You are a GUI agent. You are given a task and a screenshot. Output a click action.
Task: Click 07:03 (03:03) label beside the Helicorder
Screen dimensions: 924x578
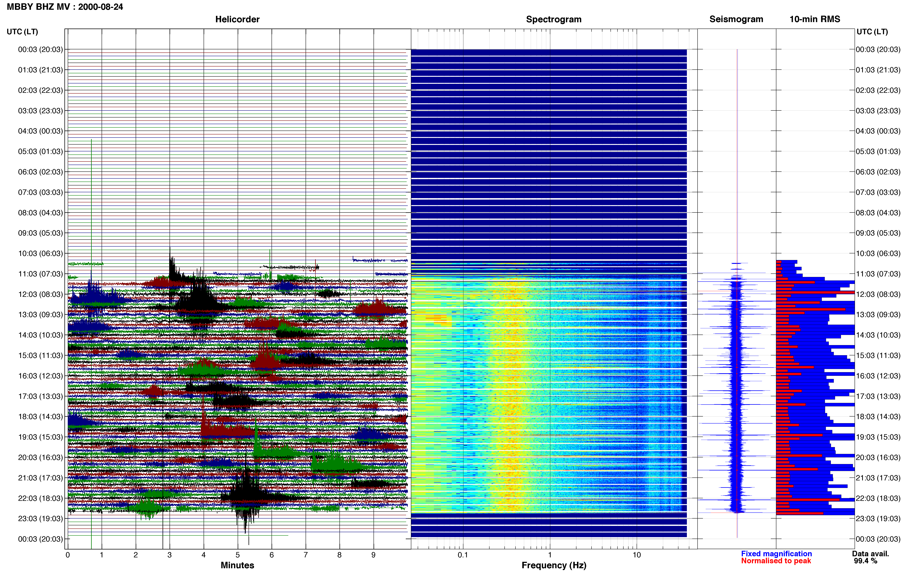(41, 192)
